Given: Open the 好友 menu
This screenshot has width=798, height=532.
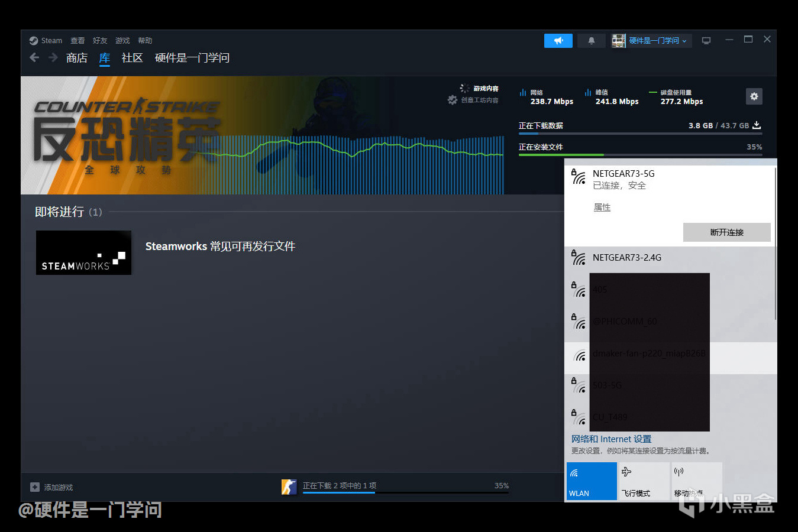Looking at the screenshot, I should 100,41.
